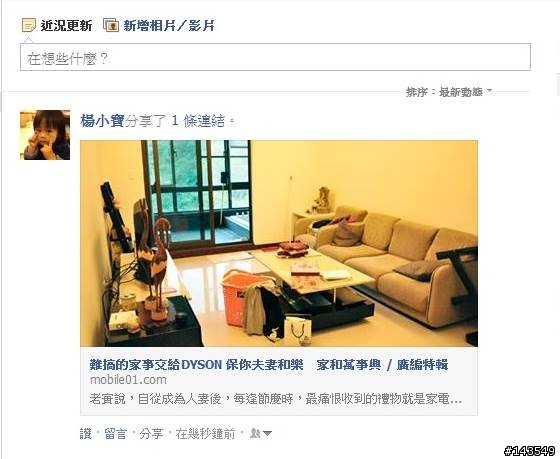Open the living room link preview image
This screenshot has height=459, width=560.
279,243
